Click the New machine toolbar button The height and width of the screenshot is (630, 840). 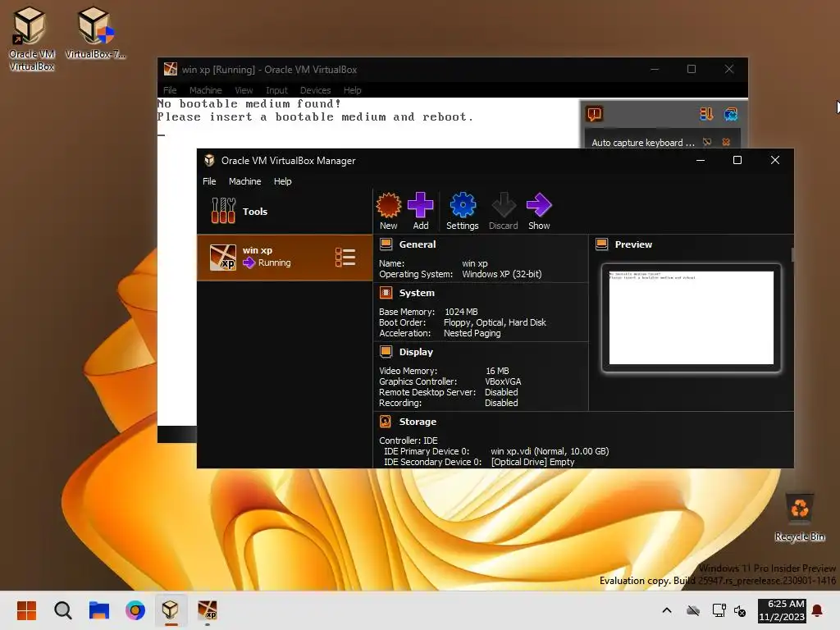click(388, 211)
